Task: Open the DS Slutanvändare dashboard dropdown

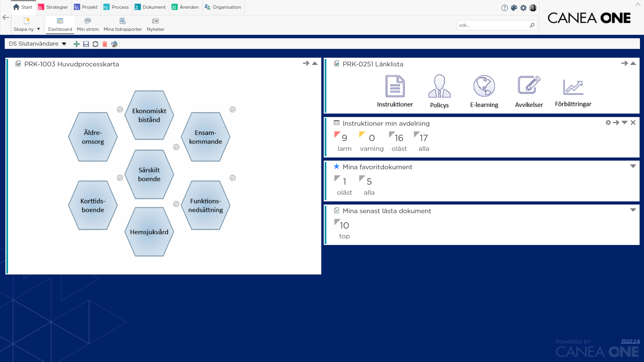Action: tap(64, 44)
